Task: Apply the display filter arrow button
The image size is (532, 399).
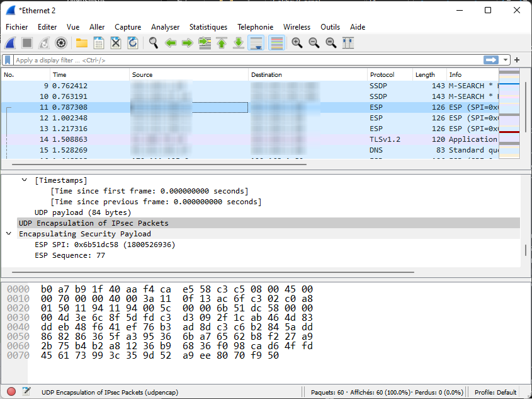Action: 491,60
